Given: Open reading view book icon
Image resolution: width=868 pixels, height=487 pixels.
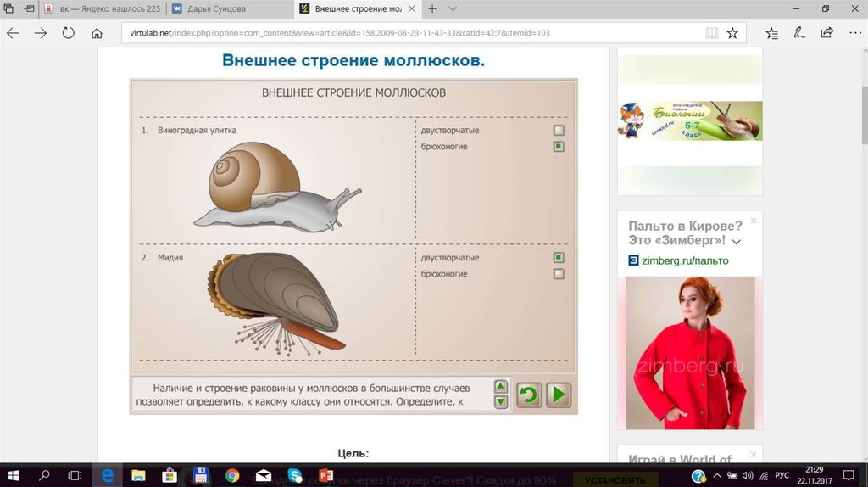Looking at the screenshot, I should (712, 33).
